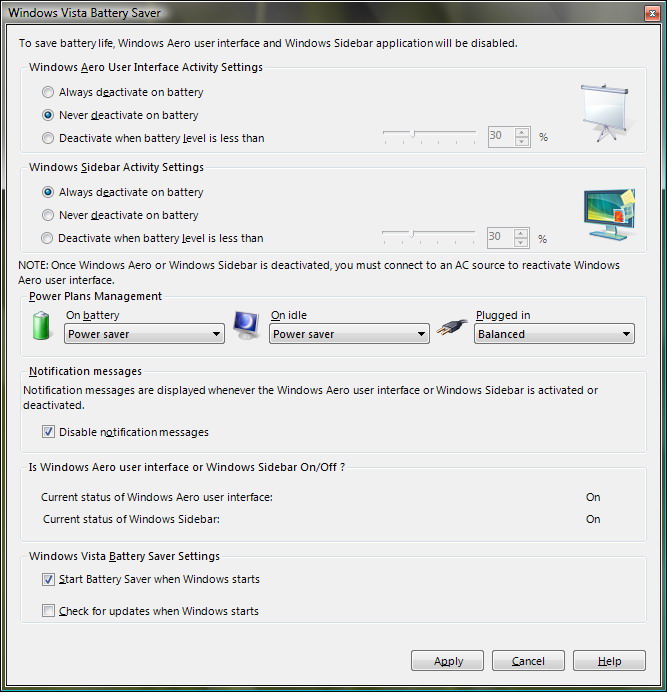Close the Windows Vista Battery Saver window

[652, 14]
